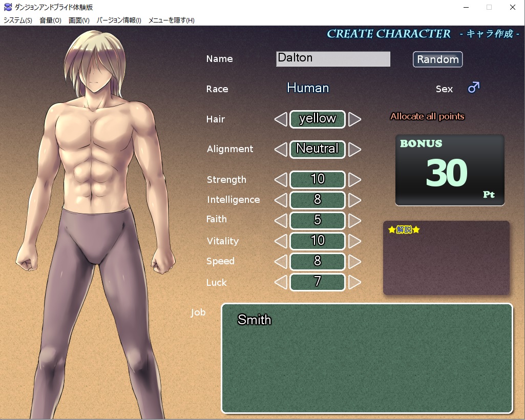Screen dimensions: 525x420
Task: Open the 画面(V) menu
Action: 79,20
